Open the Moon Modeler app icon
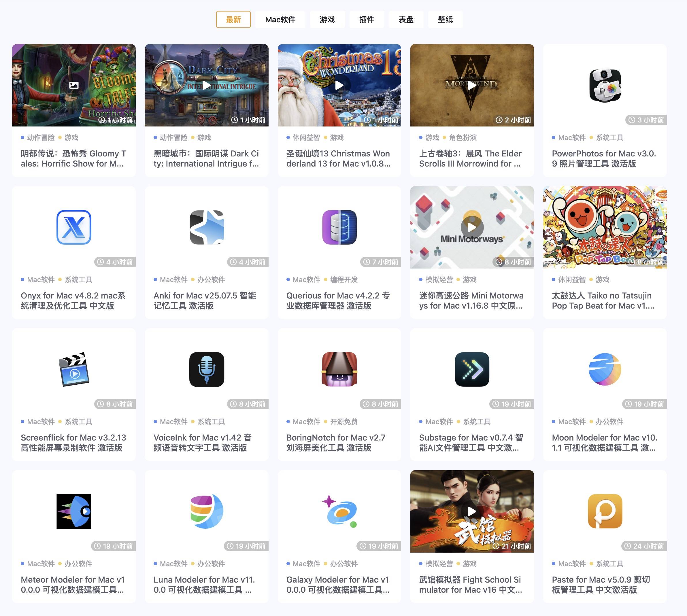 point(605,369)
